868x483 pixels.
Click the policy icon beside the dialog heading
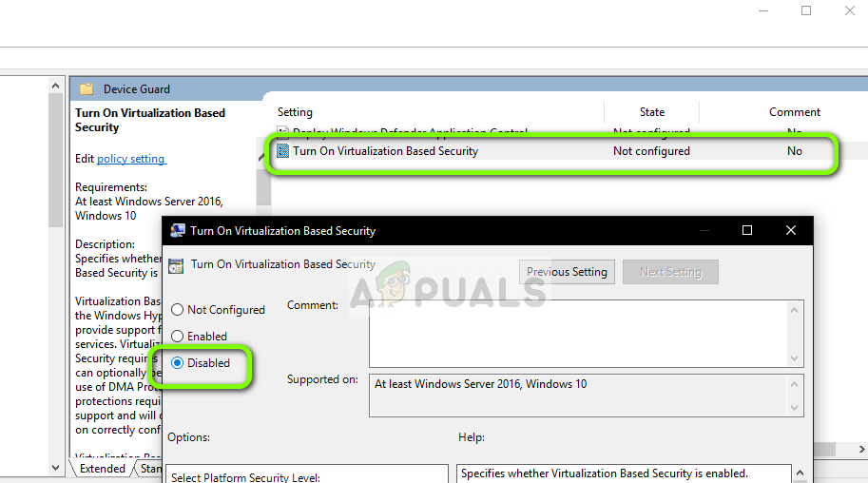coord(176,266)
